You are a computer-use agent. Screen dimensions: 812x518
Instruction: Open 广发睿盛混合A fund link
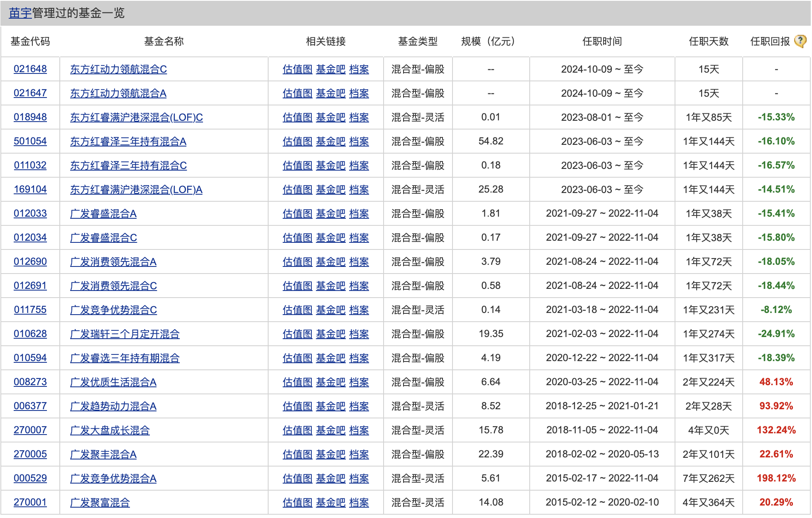[103, 214]
